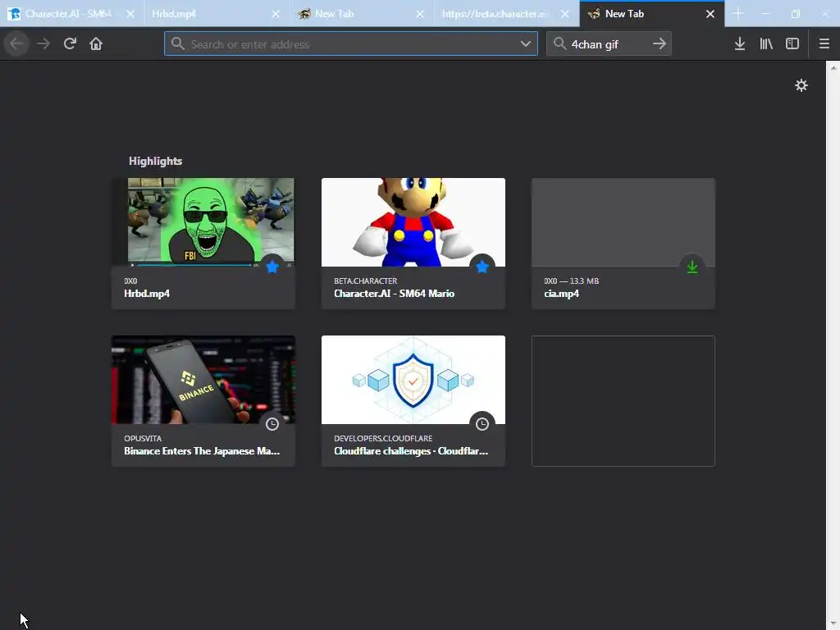Click the 13.3 MB file size label
Screen dimensions: 840x630
coord(584,281)
